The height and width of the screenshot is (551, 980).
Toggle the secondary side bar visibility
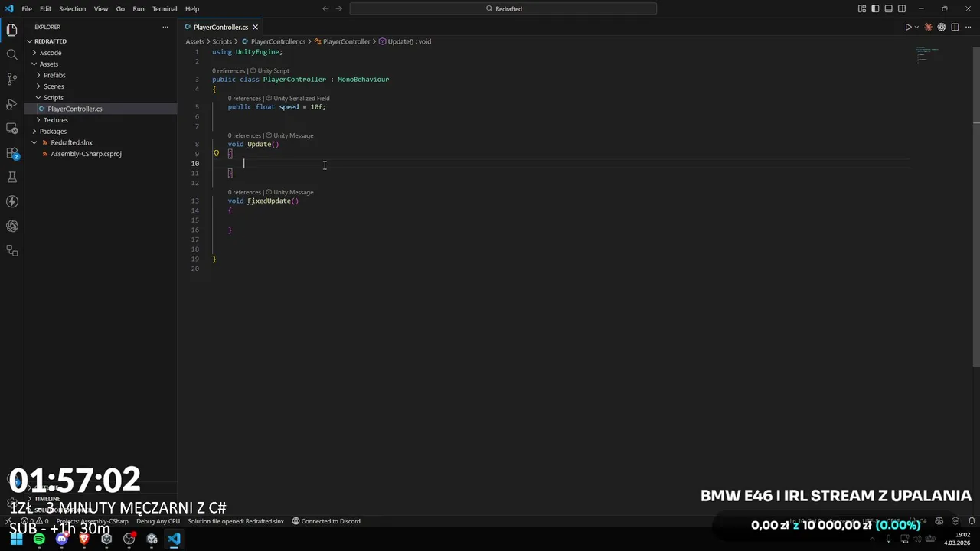click(902, 8)
